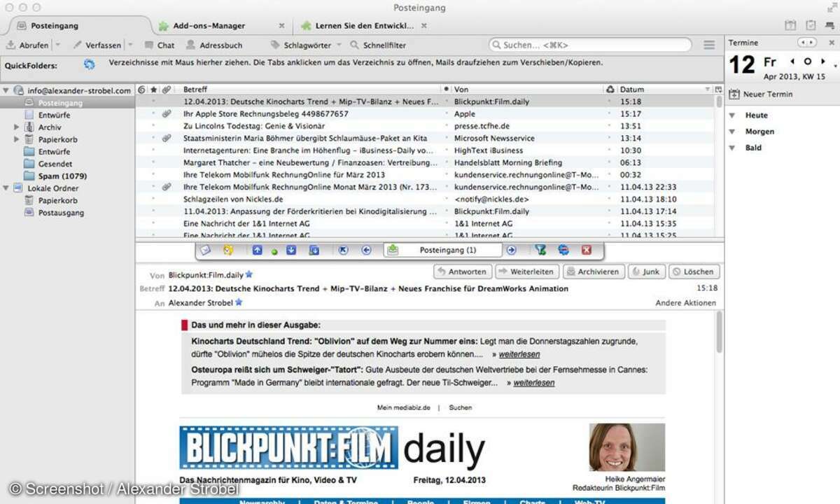Click Verfassen to compose a message
The height and width of the screenshot is (504, 840).
tap(97, 45)
